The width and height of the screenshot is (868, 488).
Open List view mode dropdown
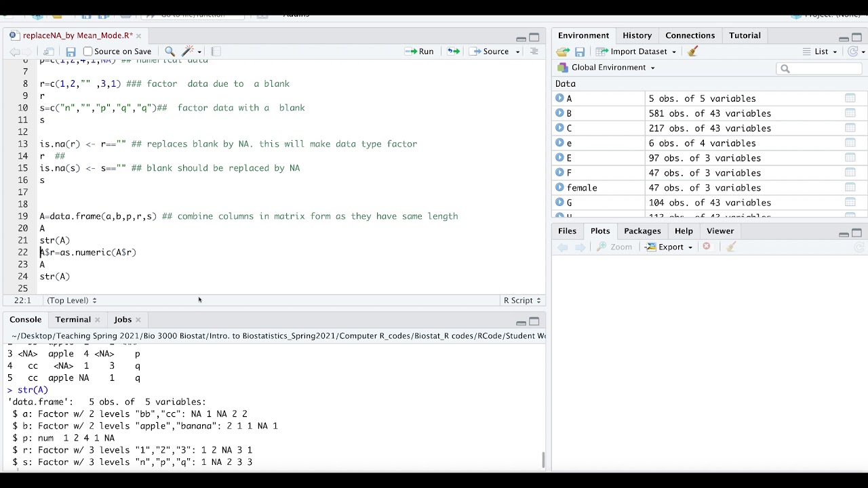[819, 52]
